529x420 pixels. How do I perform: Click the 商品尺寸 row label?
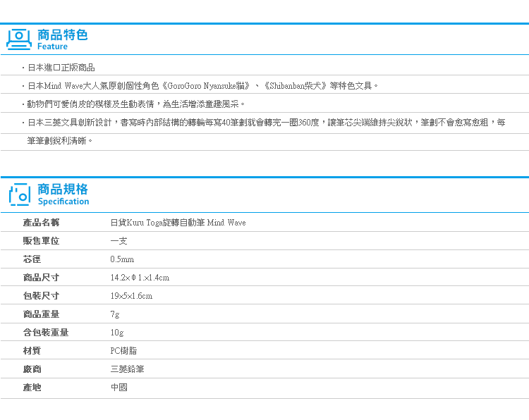[41, 278]
